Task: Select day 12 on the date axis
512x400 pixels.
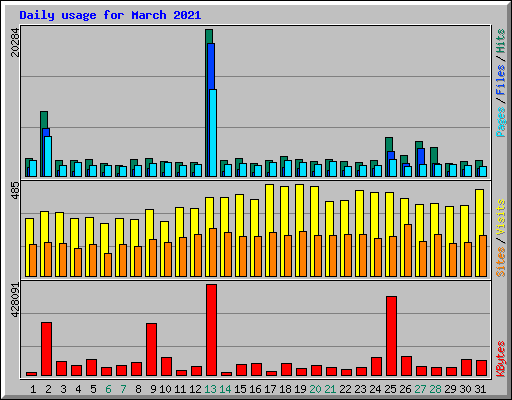Action: pyautogui.click(x=195, y=389)
